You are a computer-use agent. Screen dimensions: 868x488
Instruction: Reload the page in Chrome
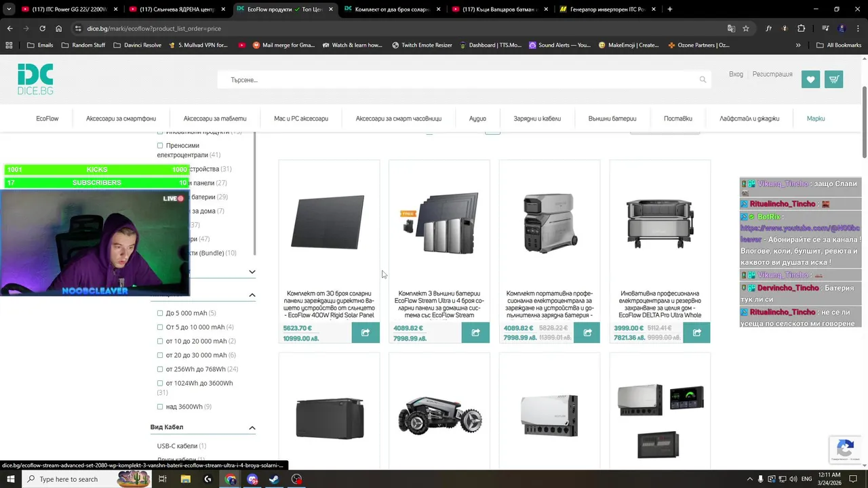(x=42, y=28)
